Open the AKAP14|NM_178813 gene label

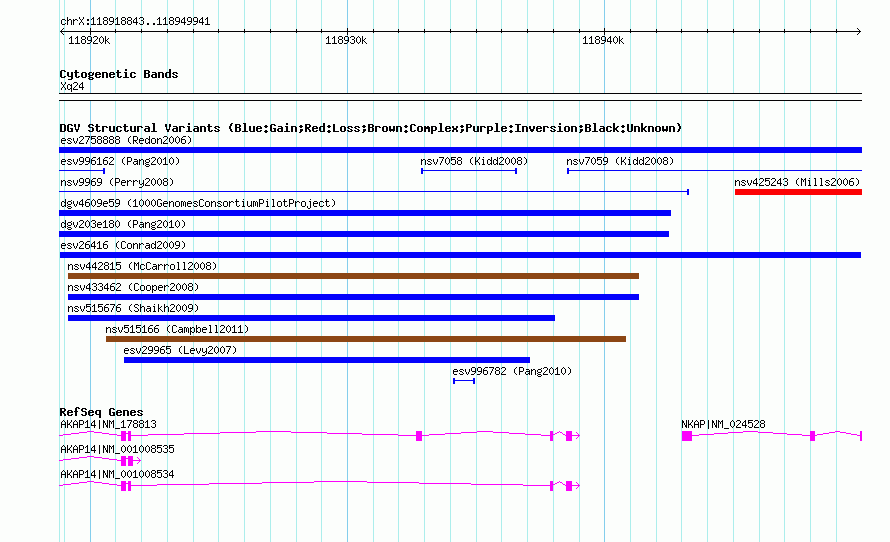point(108,424)
